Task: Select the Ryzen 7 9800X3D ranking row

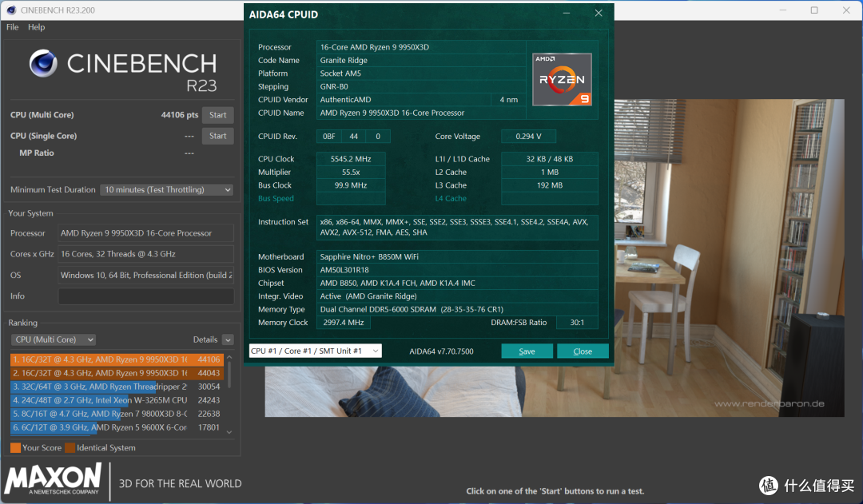Action: 117,414
